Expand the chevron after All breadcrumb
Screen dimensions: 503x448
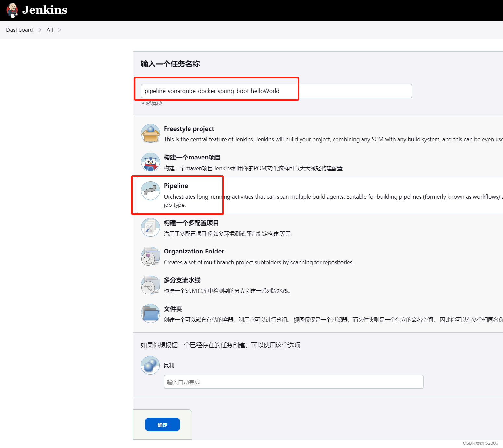pyautogui.click(x=60, y=30)
